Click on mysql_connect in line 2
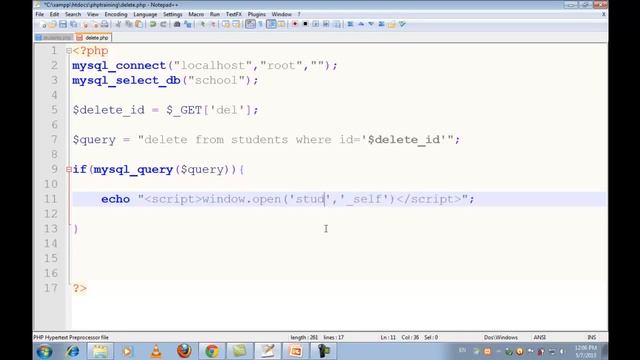640x360 pixels. pos(119,66)
